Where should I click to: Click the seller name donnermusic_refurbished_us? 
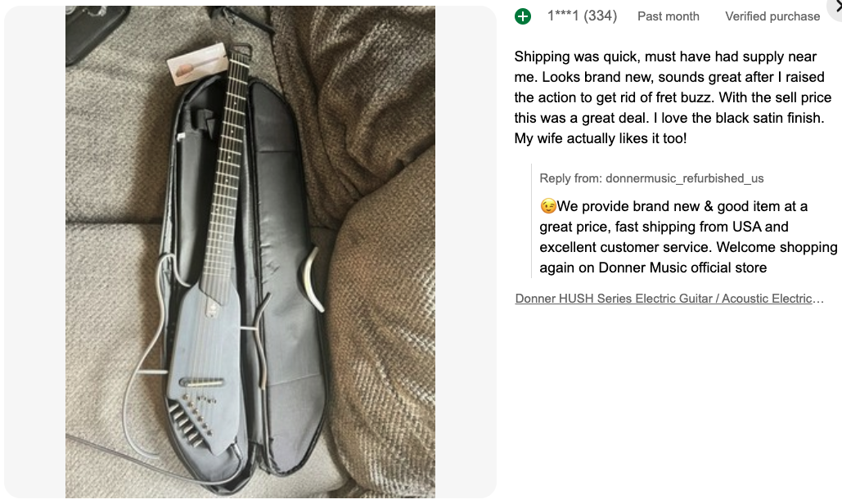click(x=684, y=178)
